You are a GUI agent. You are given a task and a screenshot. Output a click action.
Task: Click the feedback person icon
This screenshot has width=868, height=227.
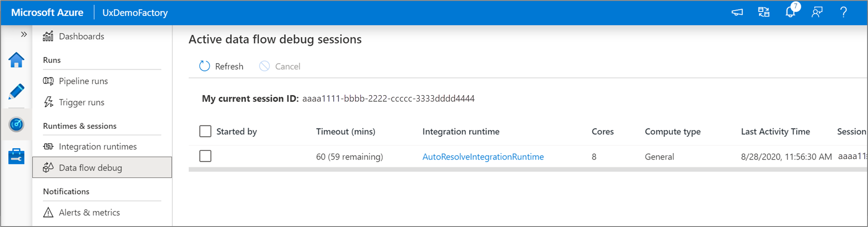tap(817, 12)
